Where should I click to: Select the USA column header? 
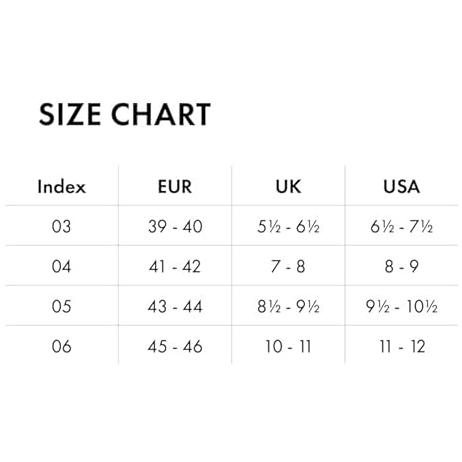point(401,186)
